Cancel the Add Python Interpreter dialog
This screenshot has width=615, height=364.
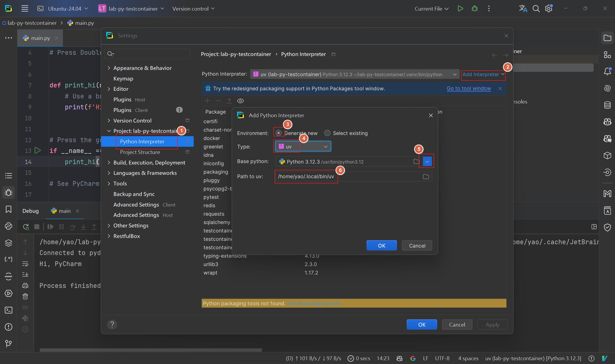pyautogui.click(x=417, y=245)
